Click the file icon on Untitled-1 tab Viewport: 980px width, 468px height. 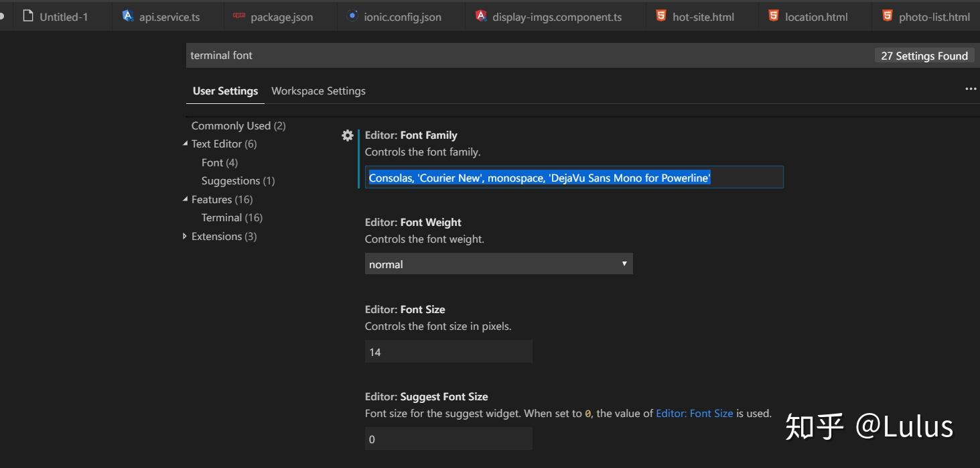[x=28, y=16]
